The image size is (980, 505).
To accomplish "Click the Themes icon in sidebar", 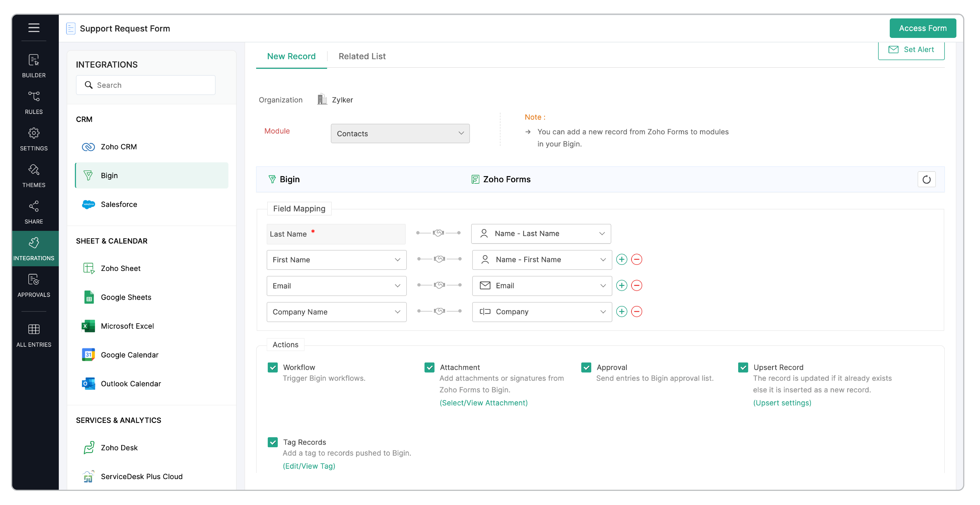I will click(x=34, y=175).
